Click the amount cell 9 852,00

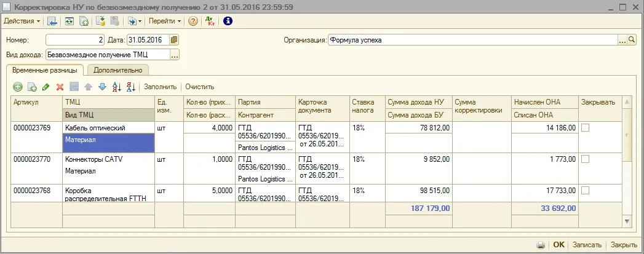click(x=418, y=159)
